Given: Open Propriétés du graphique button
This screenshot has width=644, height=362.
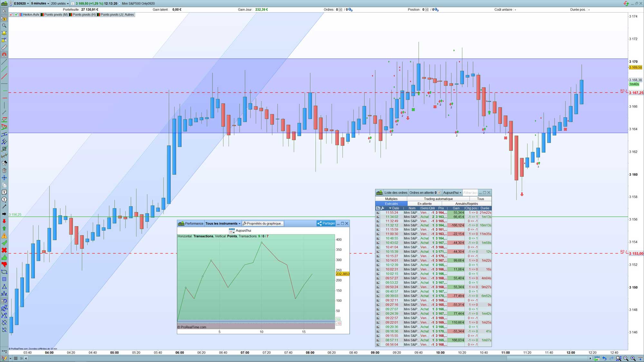Looking at the screenshot, I should (263, 223).
